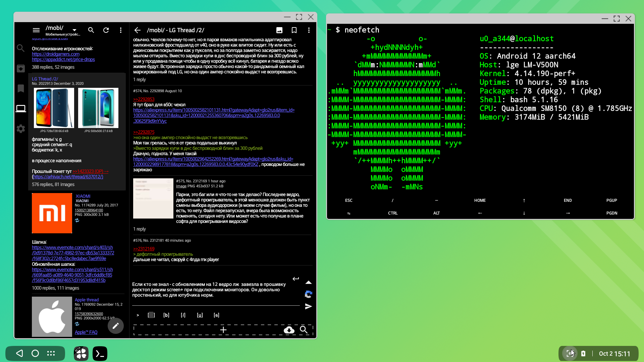Click the >>2312169 quote reply link
The image size is (644, 362).
click(x=144, y=249)
